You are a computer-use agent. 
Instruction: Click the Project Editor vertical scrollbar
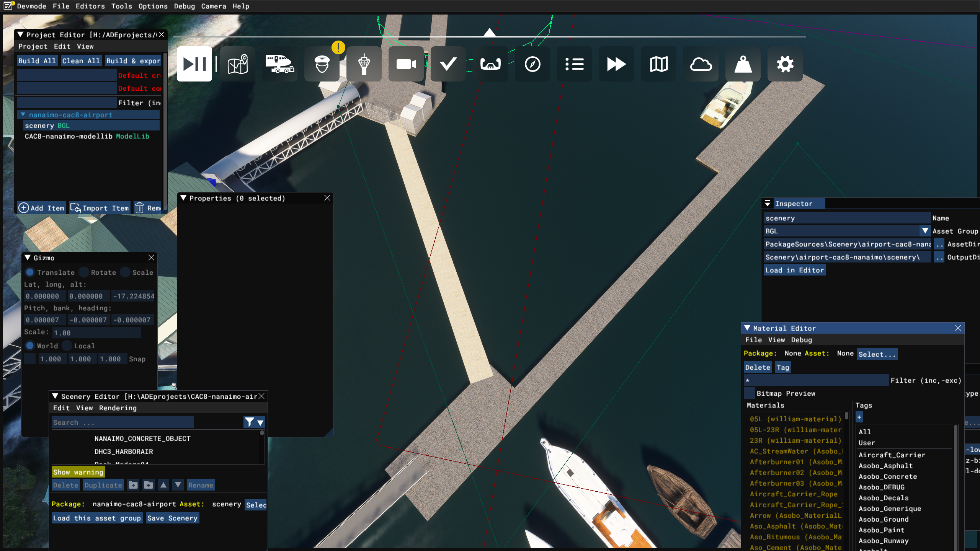click(165, 132)
